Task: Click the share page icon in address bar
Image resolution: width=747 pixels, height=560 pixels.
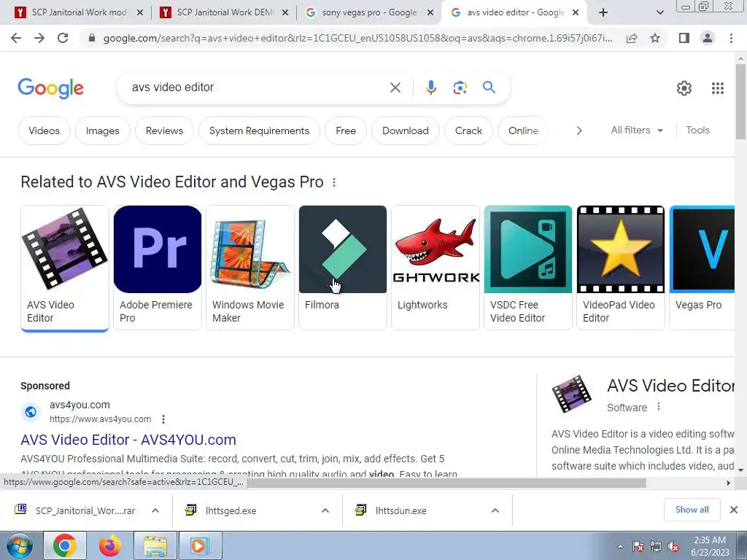Action: pos(632,38)
